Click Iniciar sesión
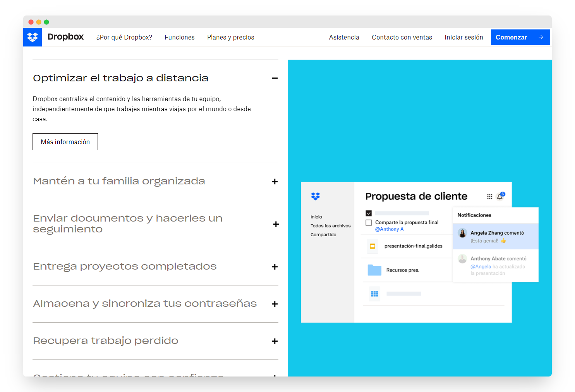Viewport: 575px width, 392px height. [x=464, y=37]
